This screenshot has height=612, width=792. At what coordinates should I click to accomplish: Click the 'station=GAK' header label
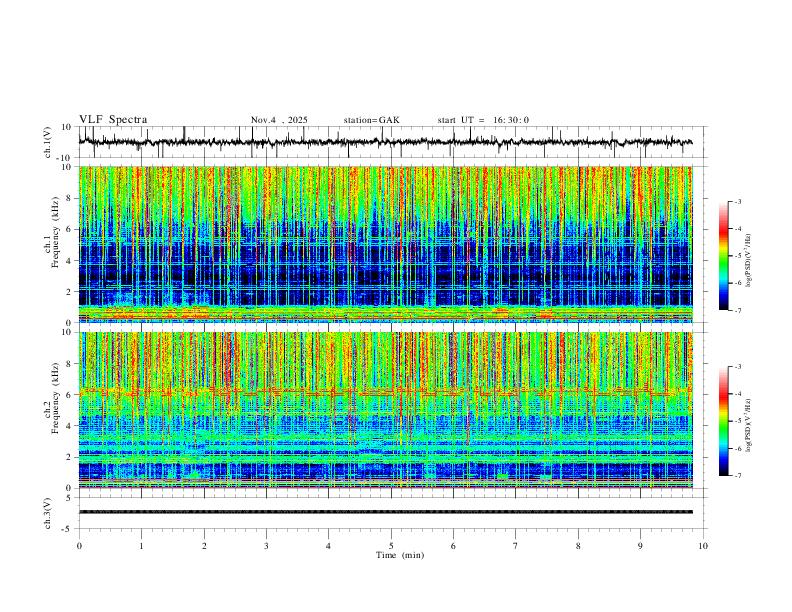372,120
